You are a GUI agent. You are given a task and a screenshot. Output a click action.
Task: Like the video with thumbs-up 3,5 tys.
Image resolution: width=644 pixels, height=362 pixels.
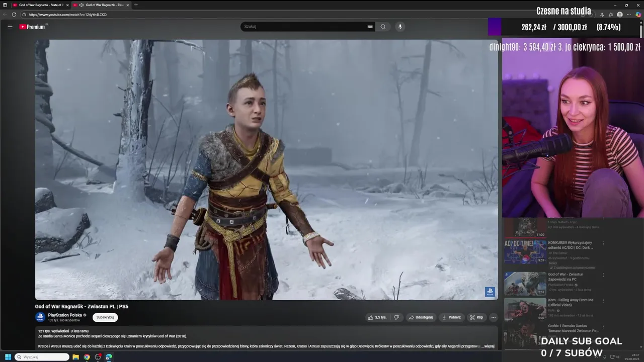coord(377,317)
